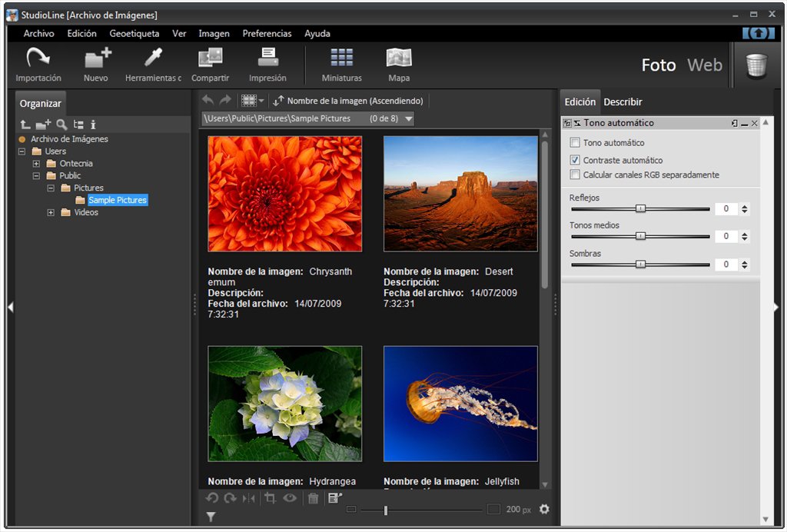Uncheck Contraste automático

(x=575, y=160)
